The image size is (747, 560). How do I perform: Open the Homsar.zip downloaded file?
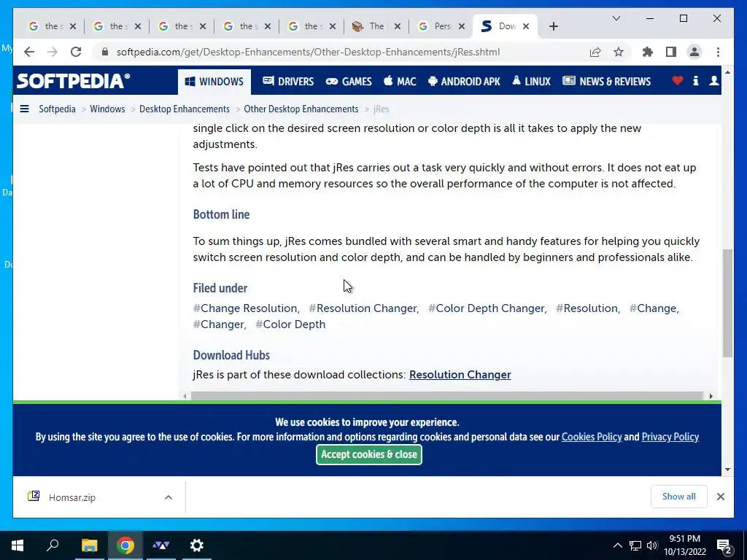72,497
